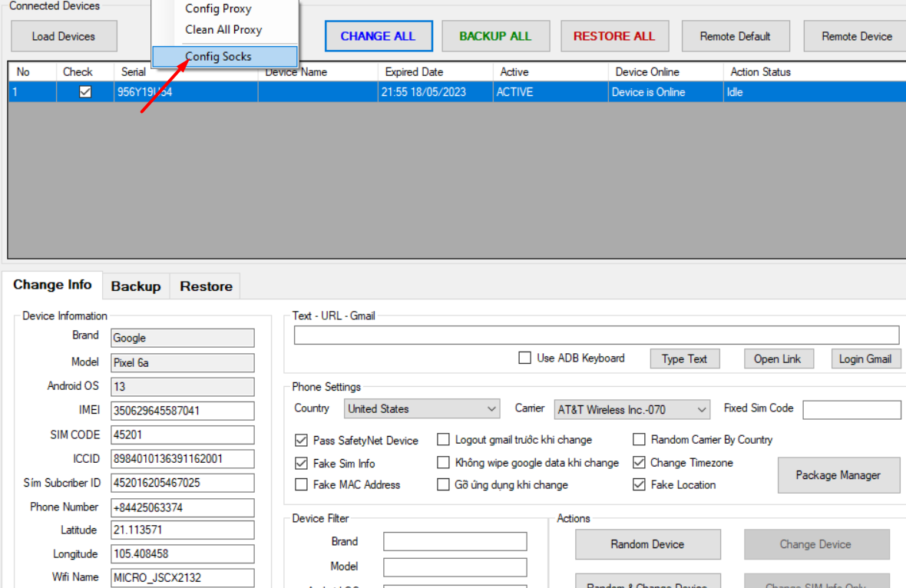This screenshot has width=906, height=588.
Task: Open the Restore tab
Action: (206, 286)
